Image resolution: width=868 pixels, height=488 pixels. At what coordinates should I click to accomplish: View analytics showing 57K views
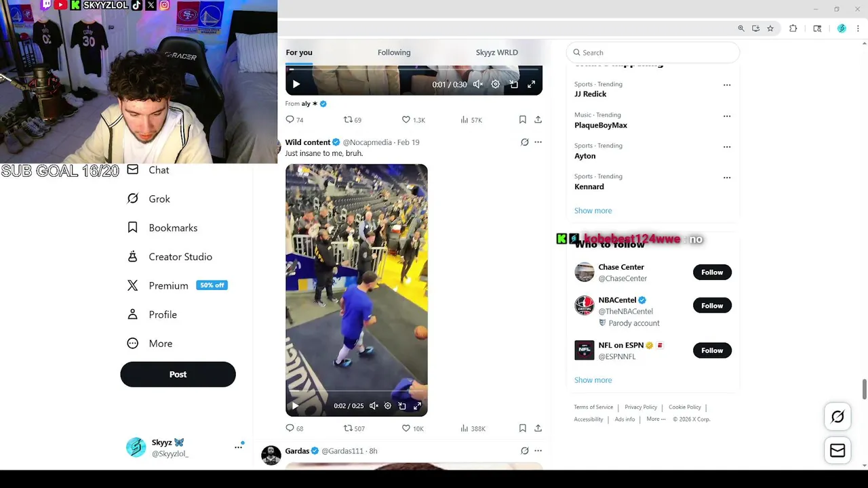click(x=471, y=119)
